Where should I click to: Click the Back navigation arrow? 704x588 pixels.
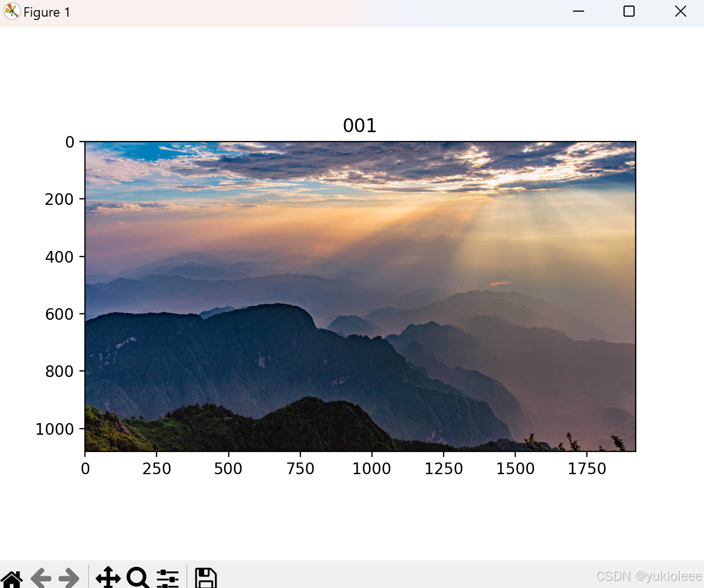click(x=42, y=579)
